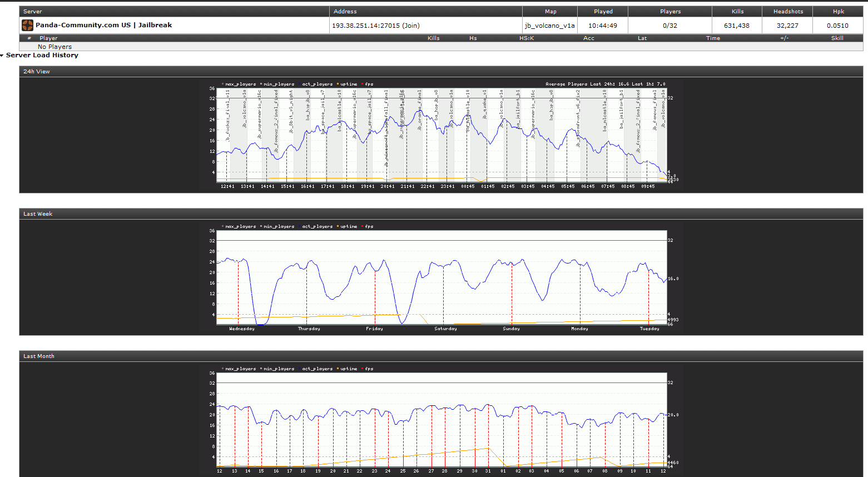This screenshot has height=477, width=868.
Task: Click the Time column header
Action: point(713,38)
